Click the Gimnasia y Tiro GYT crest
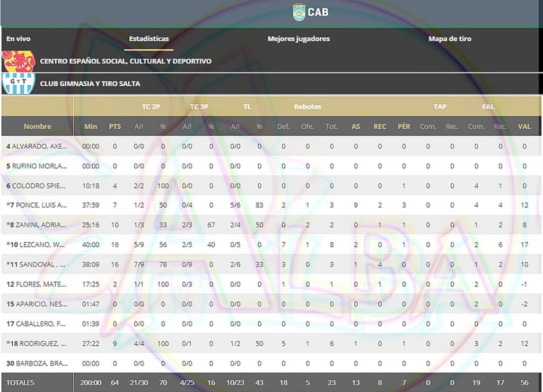 19,84
